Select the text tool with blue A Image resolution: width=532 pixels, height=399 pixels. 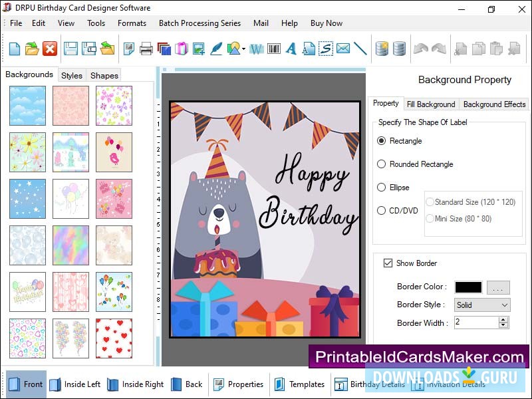[x=291, y=48]
